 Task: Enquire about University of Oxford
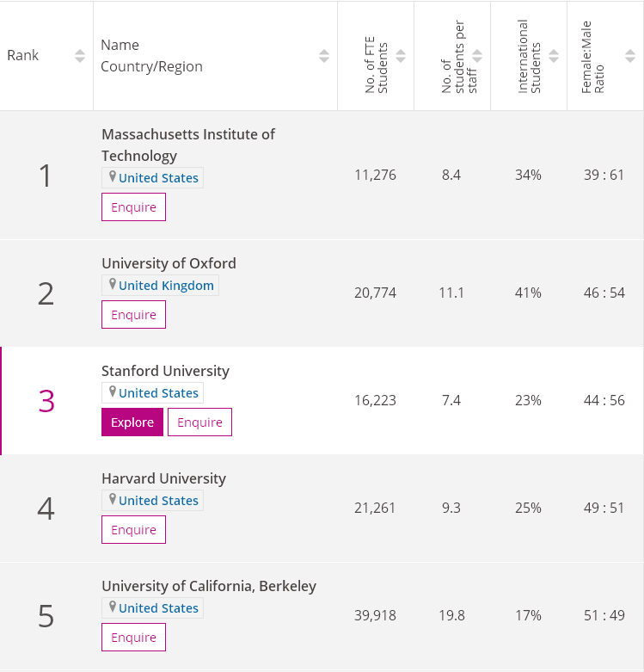(133, 315)
